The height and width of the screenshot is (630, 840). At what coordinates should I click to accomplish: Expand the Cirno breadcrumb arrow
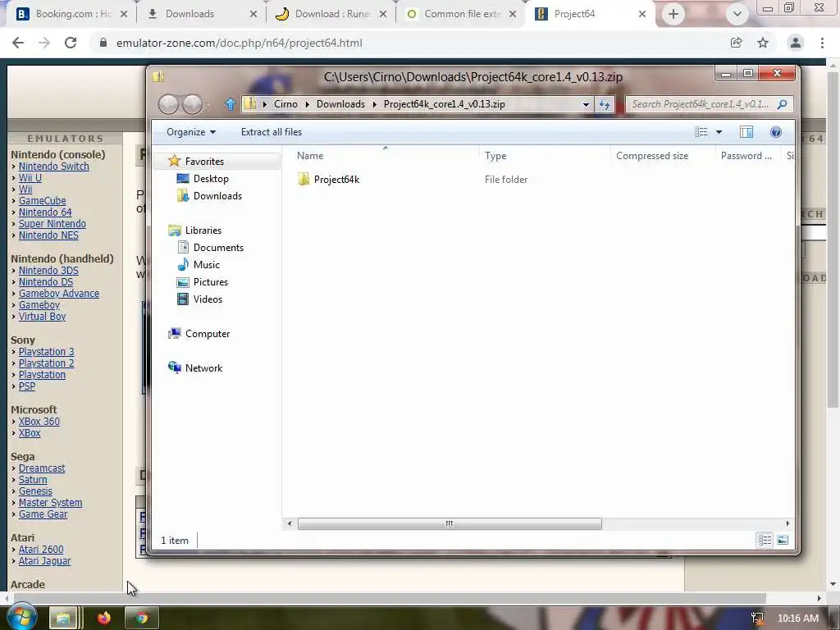[x=307, y=104]
